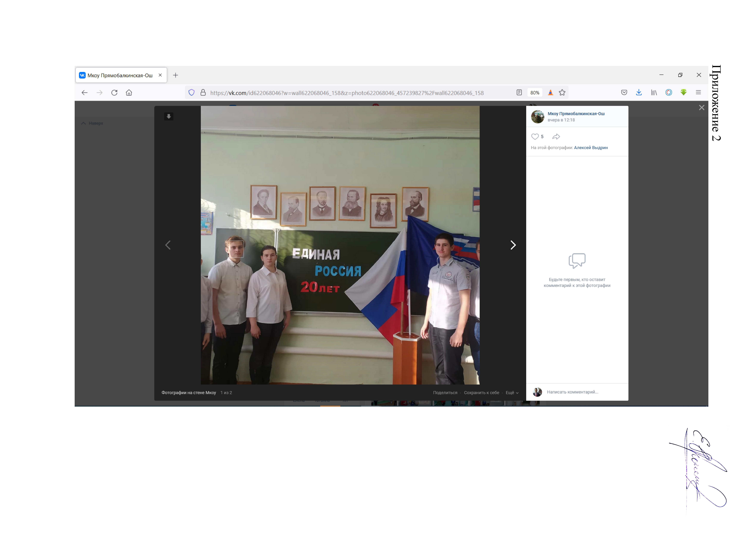The height and width of the screenshot is (535, 756).
Task: Go to previous photo with left chevron
Action: [168, 245]
